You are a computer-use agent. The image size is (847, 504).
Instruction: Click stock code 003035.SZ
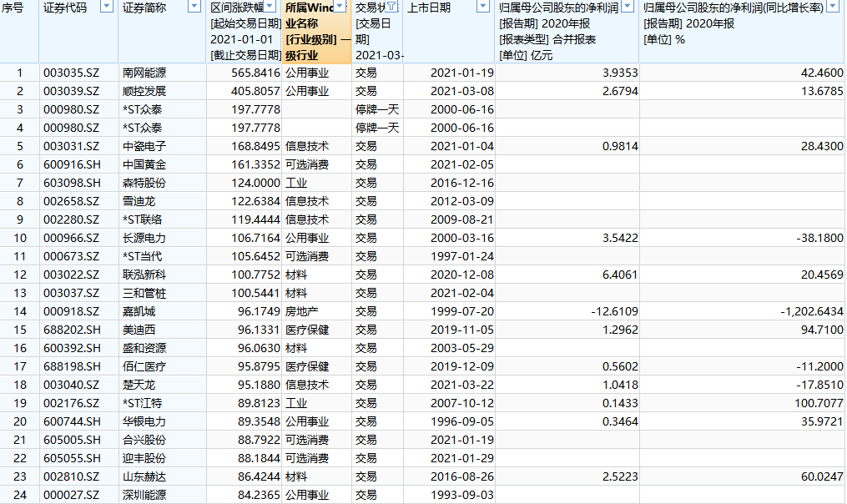71,73
